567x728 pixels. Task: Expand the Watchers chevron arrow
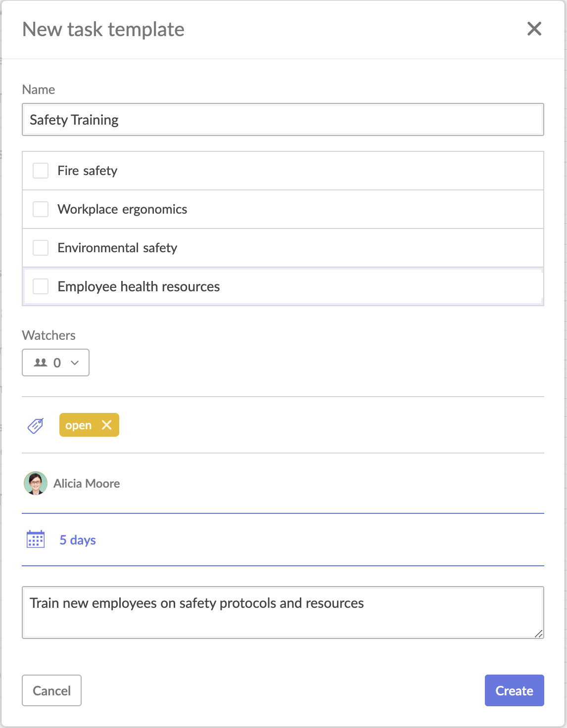point(75,363)
